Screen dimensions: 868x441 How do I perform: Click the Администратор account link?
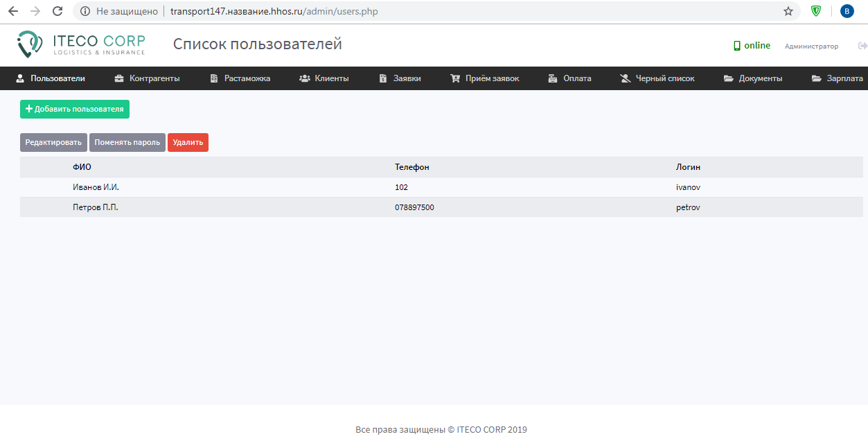tap(811, 46)
